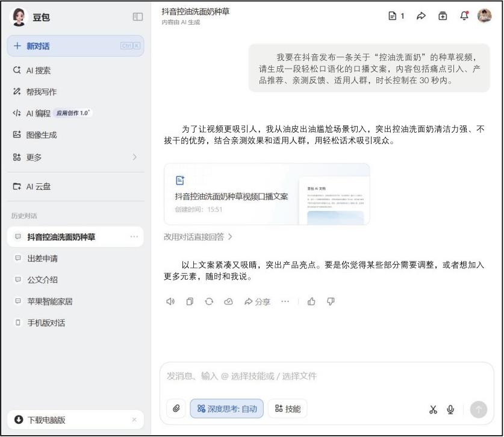The image size is (504, 437).
Task: Open the 技能 skills selector
Action: coord(287,409)
